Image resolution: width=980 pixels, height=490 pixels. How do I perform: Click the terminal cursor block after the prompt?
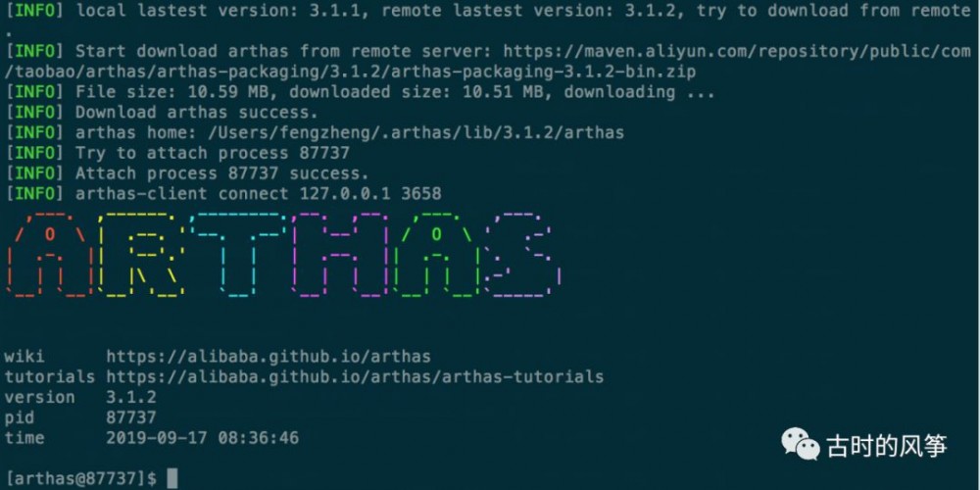pos(171,479)
